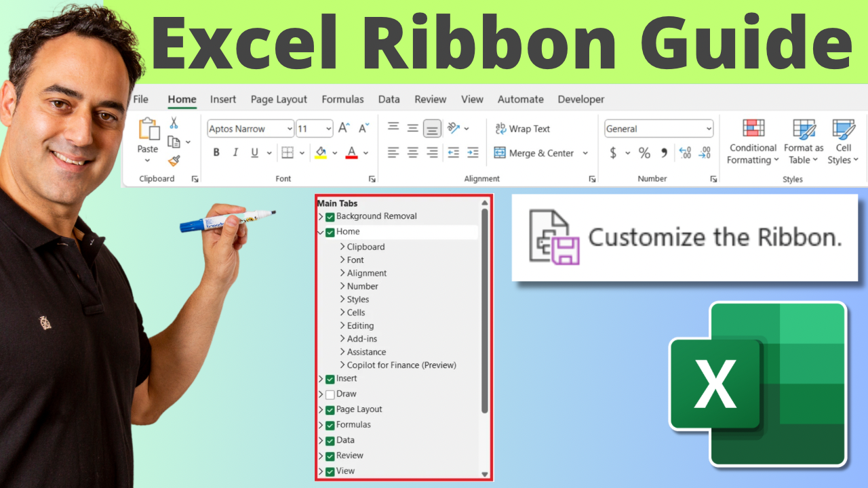Expand the Background Removal node
Screen dimensions: 868x488
pyautogui.click(x=321, y=217)
